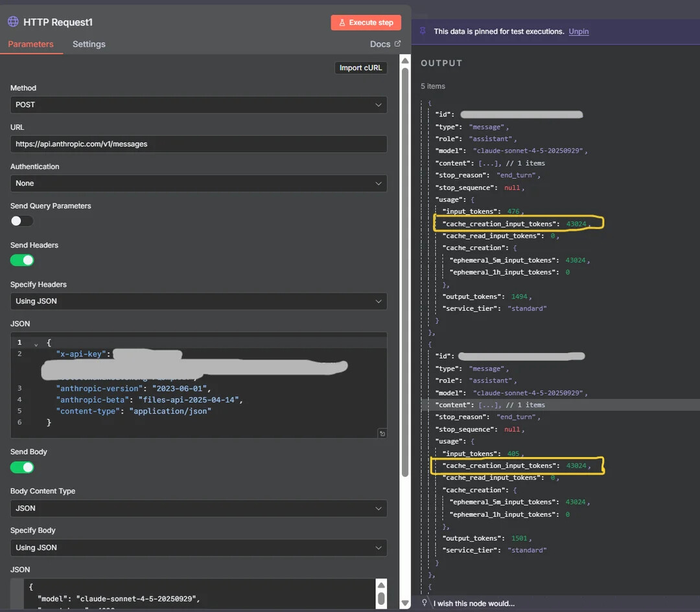The width and height of the screenshot is (700, 612).
Task: Disable the Send Body toggle
Action: [x=22, y=467]
